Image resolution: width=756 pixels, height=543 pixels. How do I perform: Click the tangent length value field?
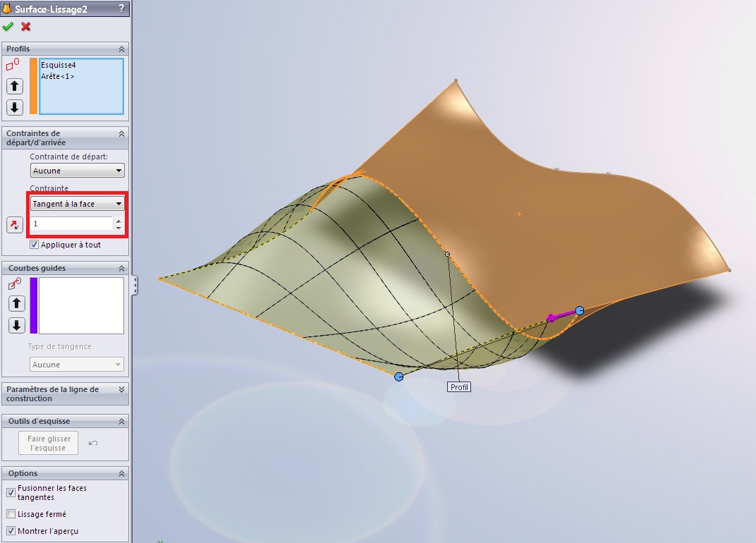[x=71, y=224]
